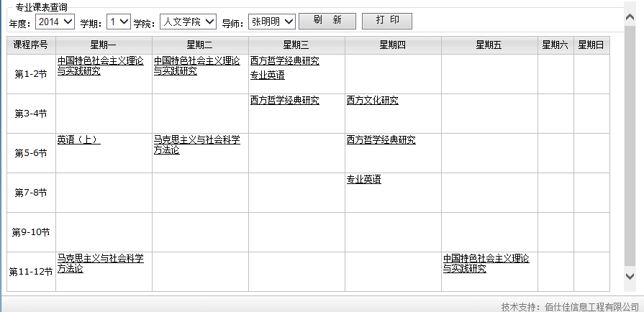Open the 学期 semester dropdown
The width and height of the screenshot is (644, 312).
coord(118,22)
